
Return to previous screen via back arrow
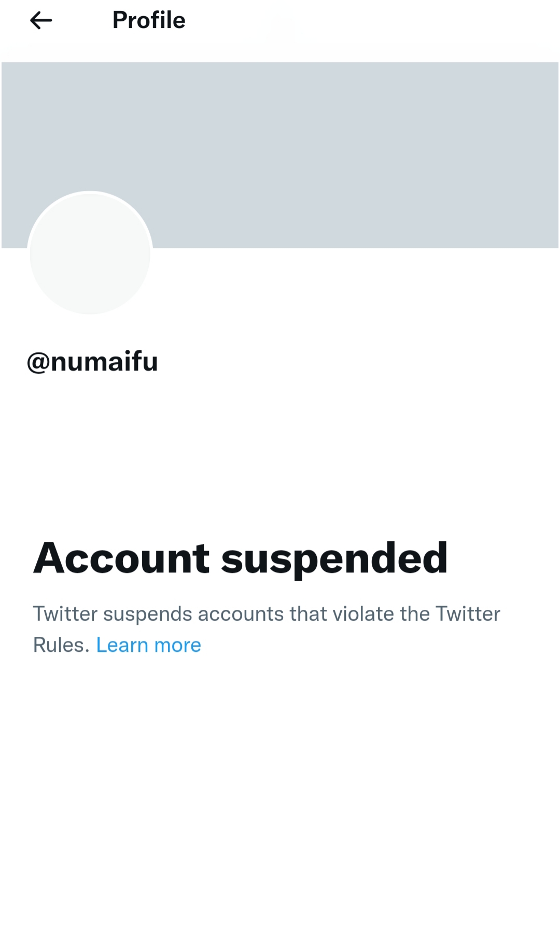41,21
